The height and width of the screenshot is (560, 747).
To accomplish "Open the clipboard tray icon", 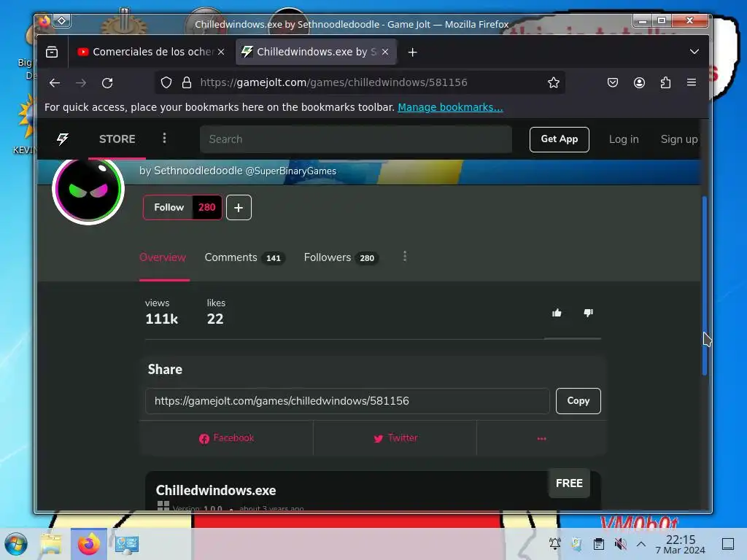I will [599, 544].
